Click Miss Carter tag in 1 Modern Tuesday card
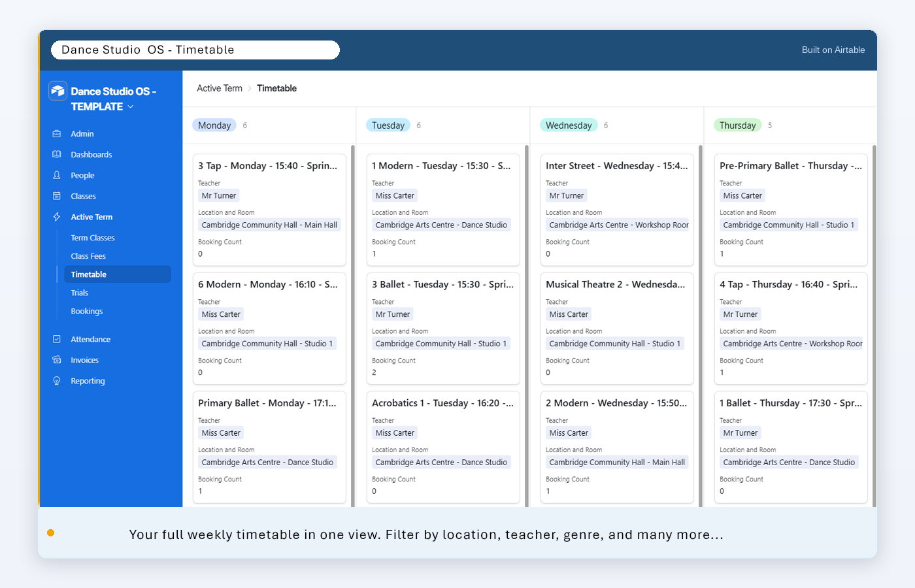Viewport: 915px width, 588px height. [395, 195]
